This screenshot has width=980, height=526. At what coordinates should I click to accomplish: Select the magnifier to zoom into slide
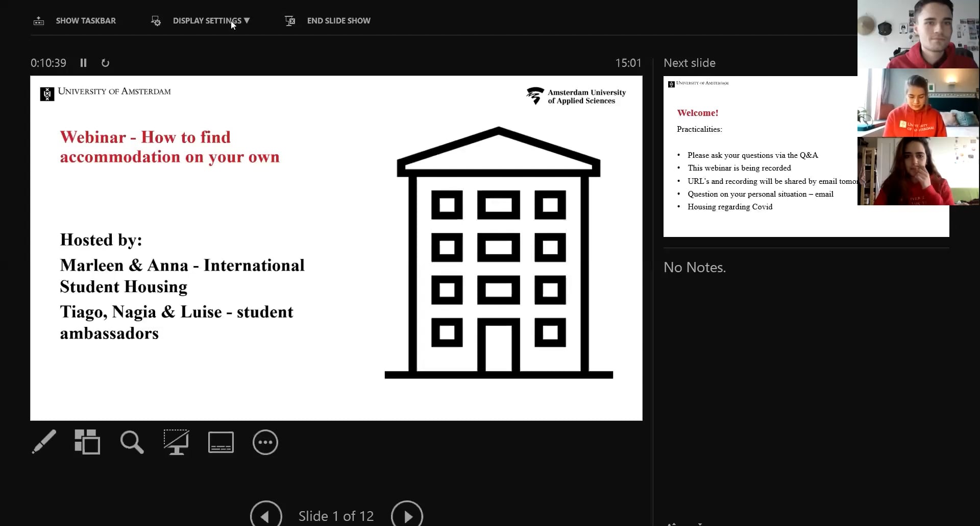click(x=131, y=442)
